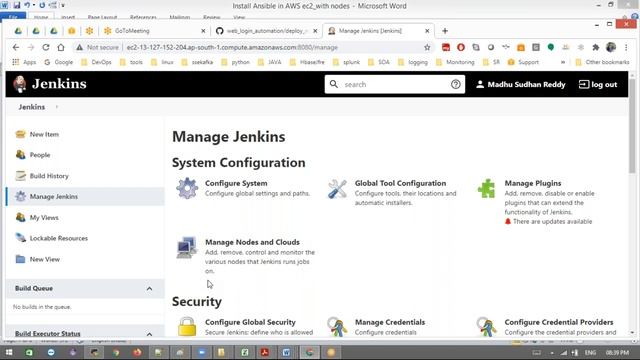The height and width of the screenshot is (360, 640).
Task: Click the Manage Plugins puzzle icon
Action: click(487, 188)
